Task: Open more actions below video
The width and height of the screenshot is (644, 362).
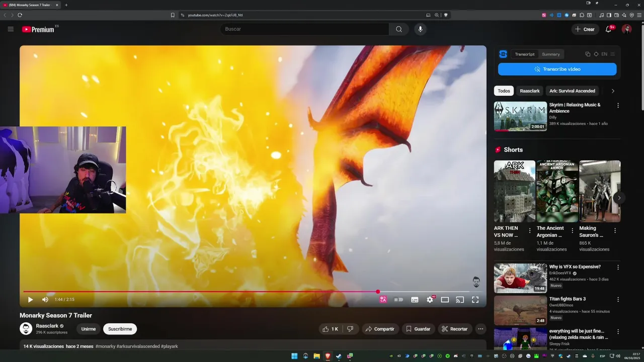Action: click(x=480, y=329)
